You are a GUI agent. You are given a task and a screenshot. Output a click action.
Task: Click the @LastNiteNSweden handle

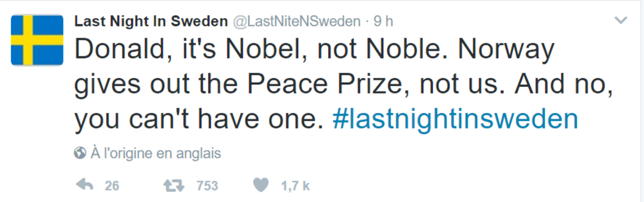click(x=297, y=21)
